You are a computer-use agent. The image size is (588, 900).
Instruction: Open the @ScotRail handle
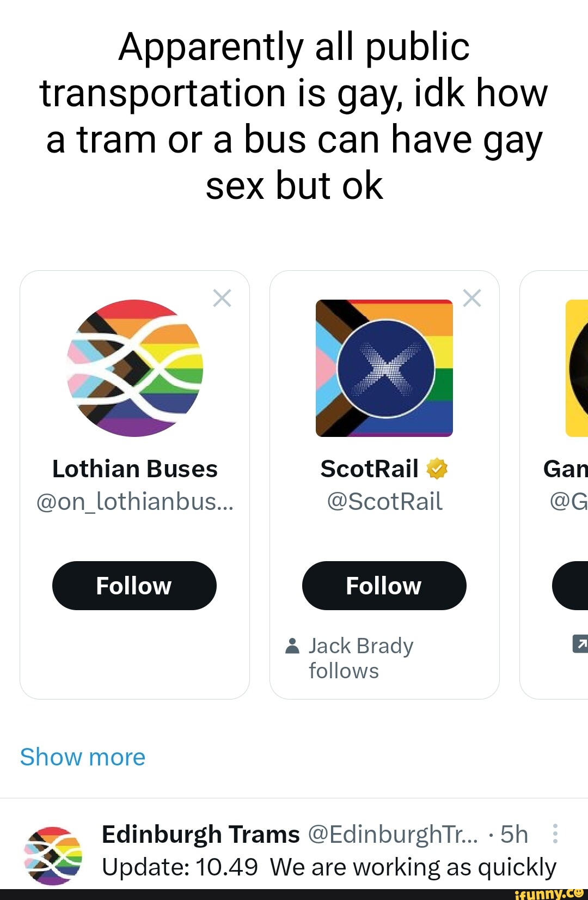(x=384, y=501)
